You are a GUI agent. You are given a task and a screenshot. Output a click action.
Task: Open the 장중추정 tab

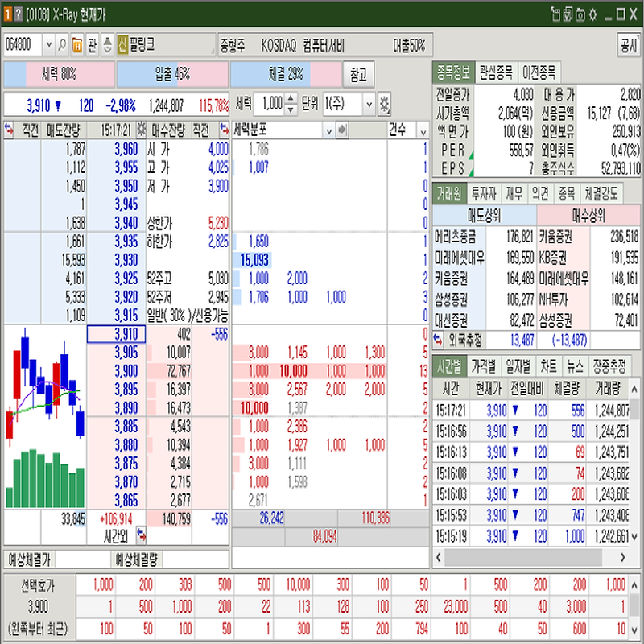[x=609, y=366]
